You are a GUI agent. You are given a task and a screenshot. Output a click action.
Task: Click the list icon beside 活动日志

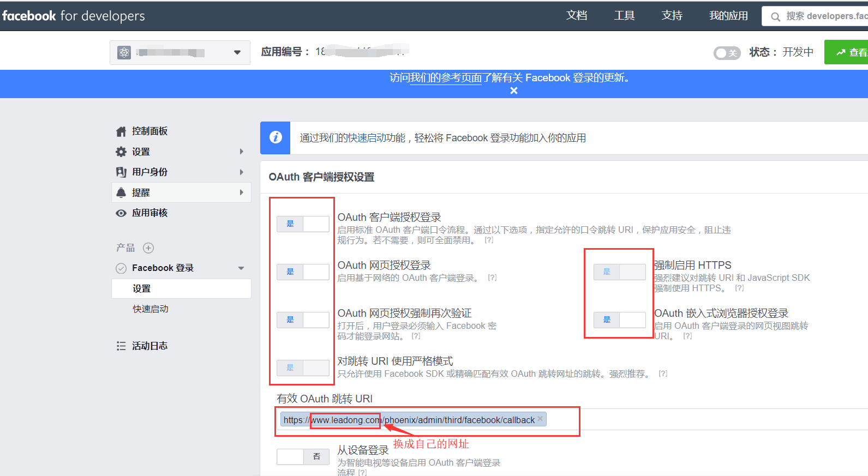coord(121,346)
